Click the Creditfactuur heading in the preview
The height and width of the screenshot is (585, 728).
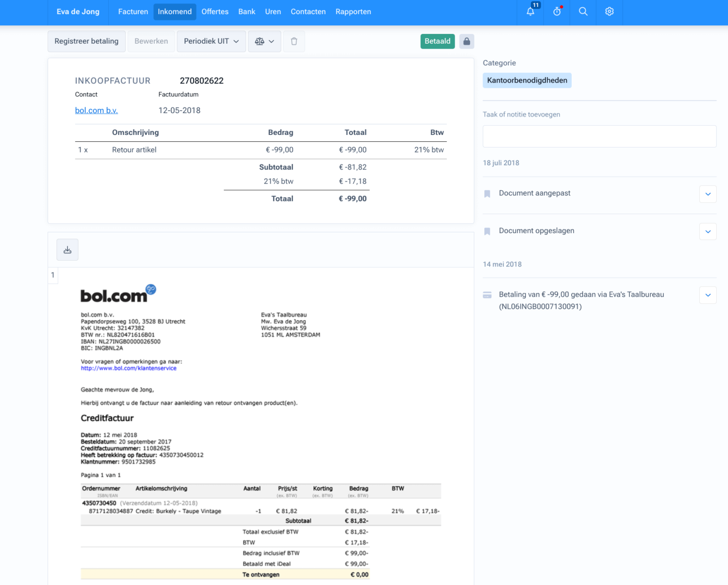(x=107, y=418)
